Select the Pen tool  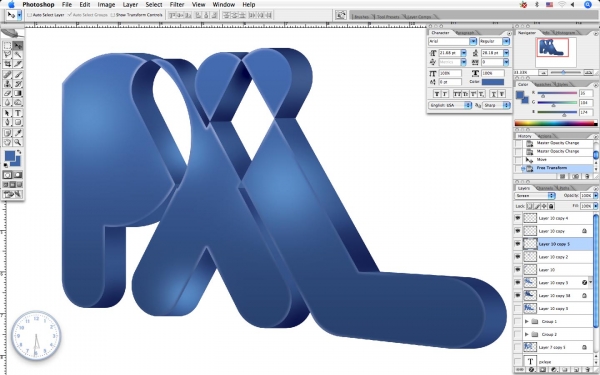pos(7,122)
